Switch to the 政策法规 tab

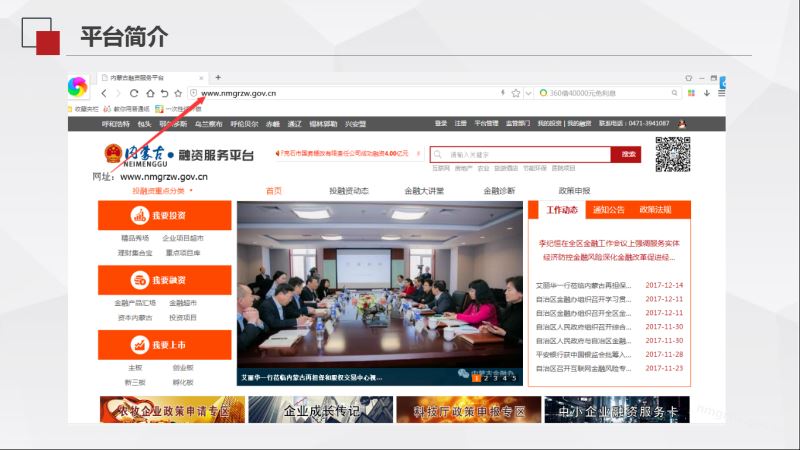655,210
